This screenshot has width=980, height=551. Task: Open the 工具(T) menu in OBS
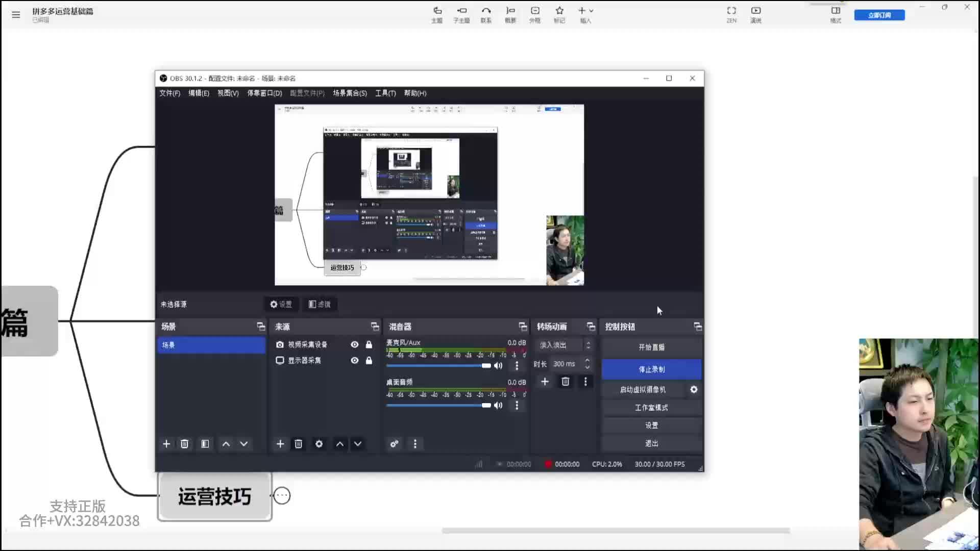(385, 93)
